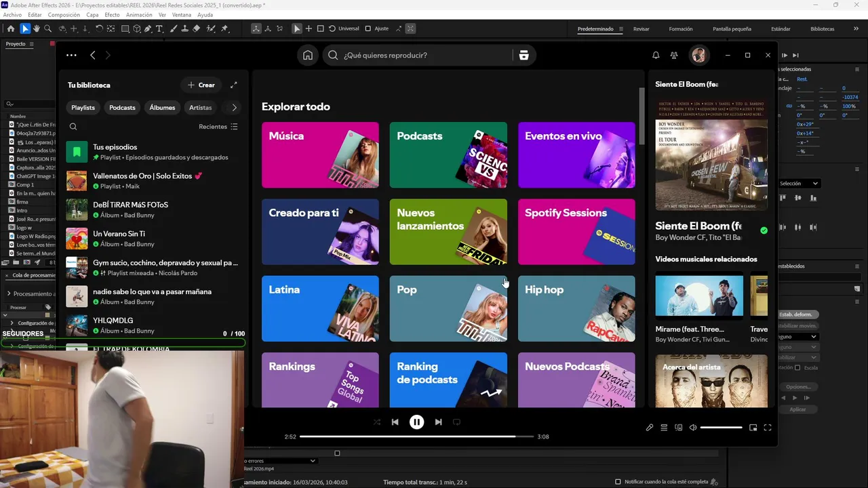The width and height of the screenshot is (868, 488).
Task: Select the Brush tool in After Effects
Action: 174,28
